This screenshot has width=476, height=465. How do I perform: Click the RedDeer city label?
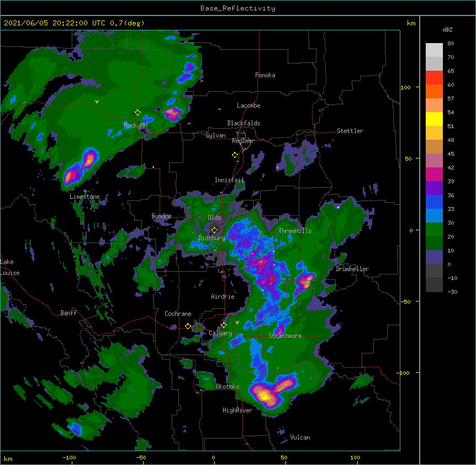point(243,141)
